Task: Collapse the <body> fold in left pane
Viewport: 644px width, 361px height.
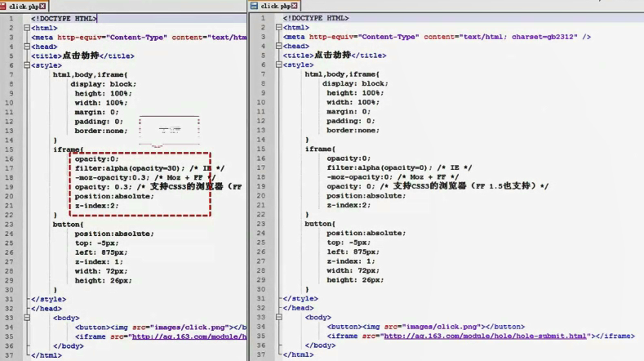Action: (27, 318)
